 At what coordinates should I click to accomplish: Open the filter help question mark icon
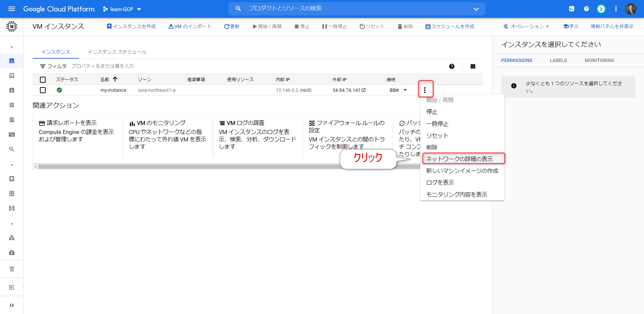(452, 66)
